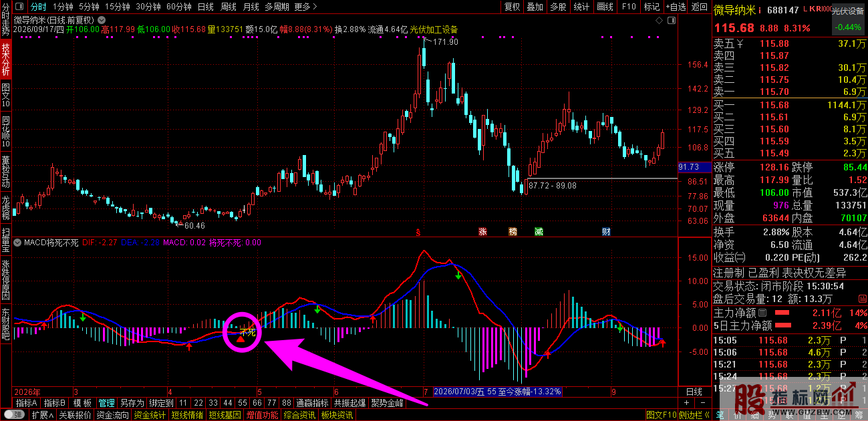Open the 短线情绪 tab
The width and height of the screenshot is (868, 421).
click(x=187, y=415)
